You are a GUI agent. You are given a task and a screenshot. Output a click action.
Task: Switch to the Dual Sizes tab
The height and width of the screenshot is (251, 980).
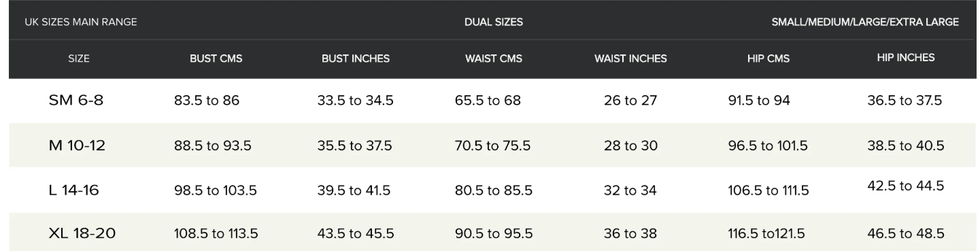(493, 22)
